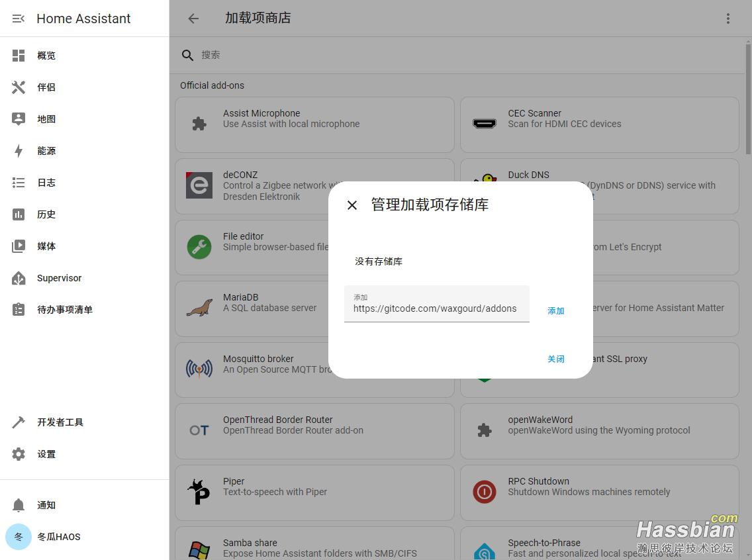Click the 没有存储库 message text
The image size is (752, 560).
point(379,261)
